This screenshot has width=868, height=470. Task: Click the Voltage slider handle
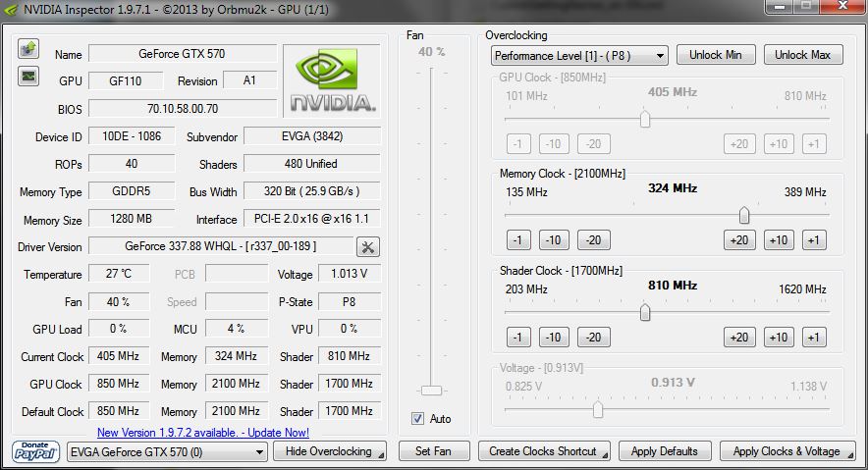point(598,410)
